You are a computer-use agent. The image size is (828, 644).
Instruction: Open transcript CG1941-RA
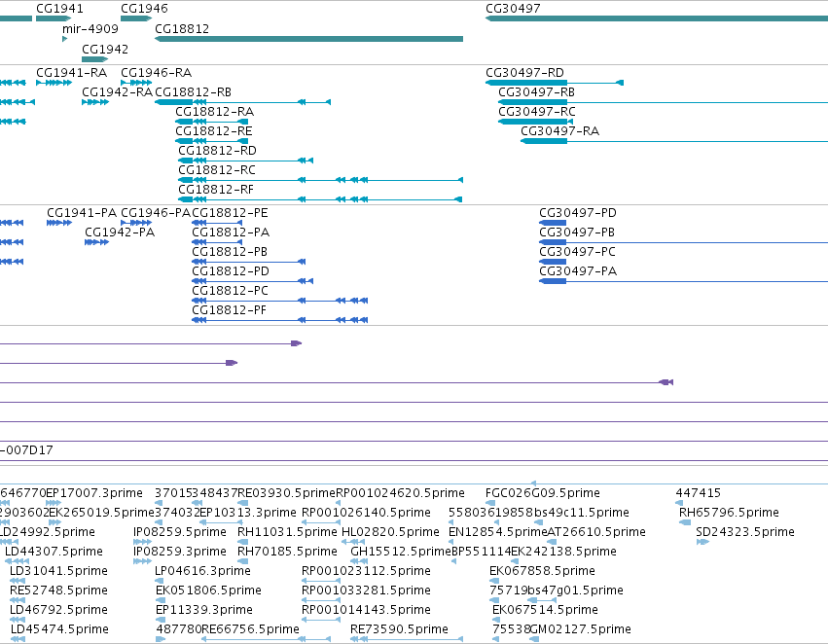tap(71, 72)
